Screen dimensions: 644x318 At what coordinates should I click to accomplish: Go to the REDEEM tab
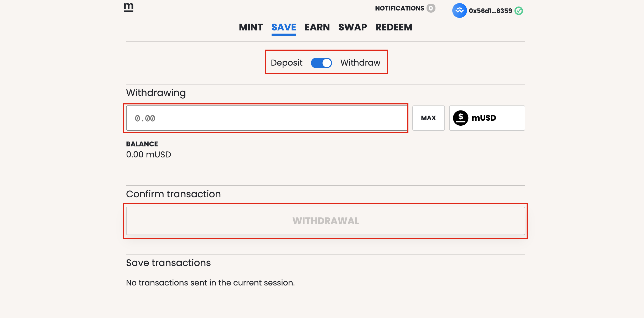394,27
